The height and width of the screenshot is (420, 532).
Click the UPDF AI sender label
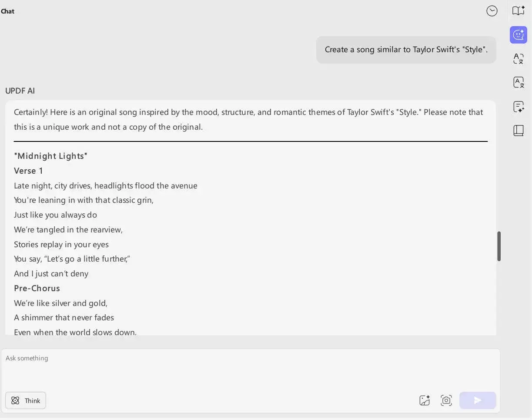(x=20, y=91)
